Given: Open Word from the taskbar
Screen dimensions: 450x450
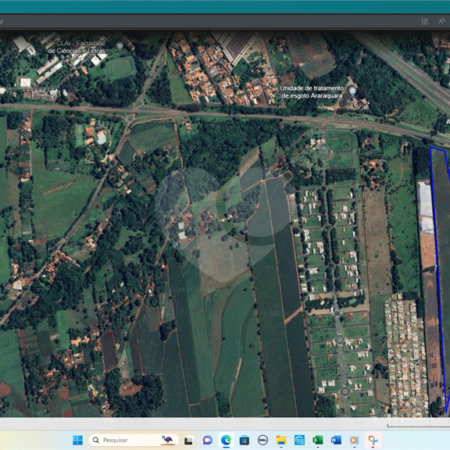Looking at the screenshot, I should click(336, 440).
